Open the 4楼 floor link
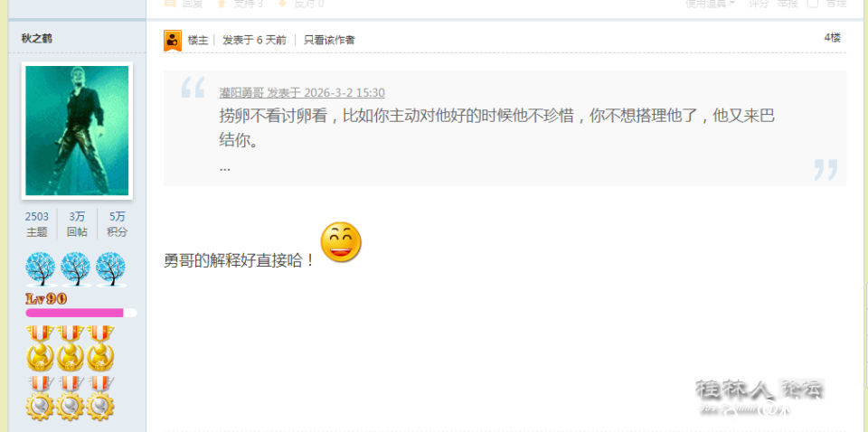The image size is (868, 432). point(832,38)
